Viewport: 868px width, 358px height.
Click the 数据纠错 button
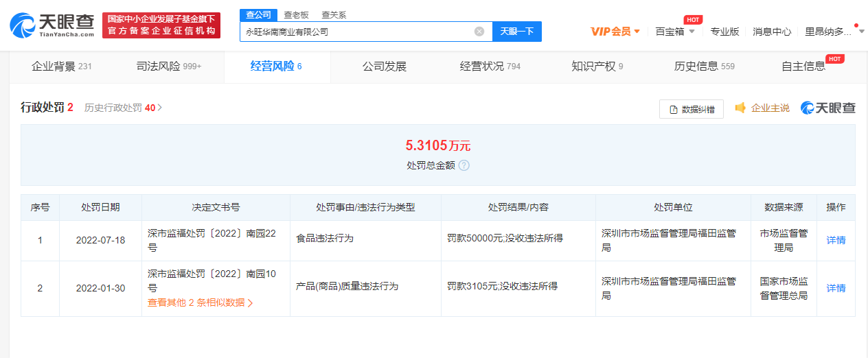692,109
